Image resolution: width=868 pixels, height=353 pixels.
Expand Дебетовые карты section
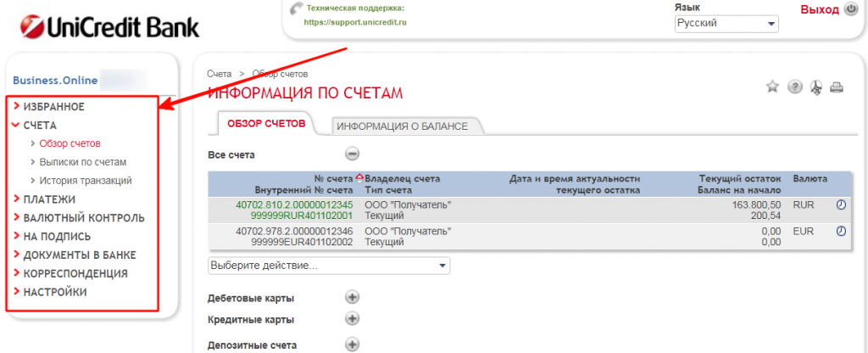[x=352, y=298]
